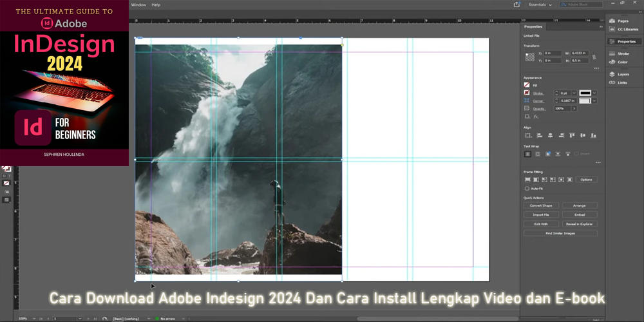
Task: Open the page number dropdown
Action: point(80,318)
